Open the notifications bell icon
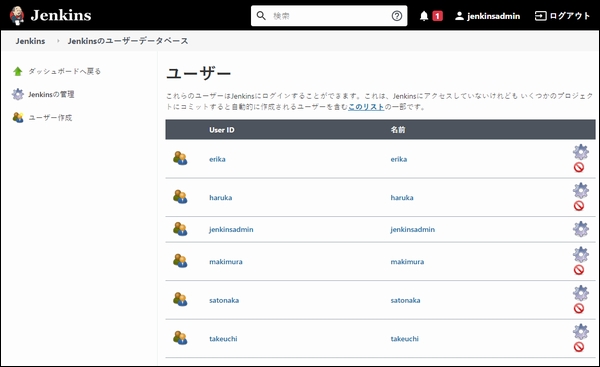The height and width of the screenshot is (367, 600). pos(424,16)
